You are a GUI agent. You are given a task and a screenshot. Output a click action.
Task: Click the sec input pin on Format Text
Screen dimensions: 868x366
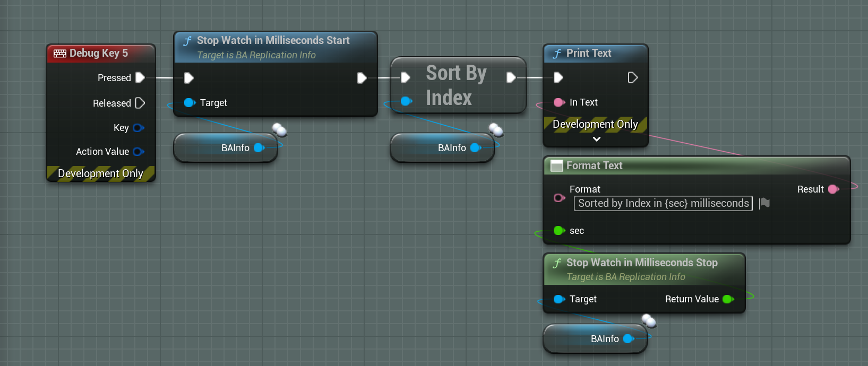pyautogui.click(x=559, y=231)
